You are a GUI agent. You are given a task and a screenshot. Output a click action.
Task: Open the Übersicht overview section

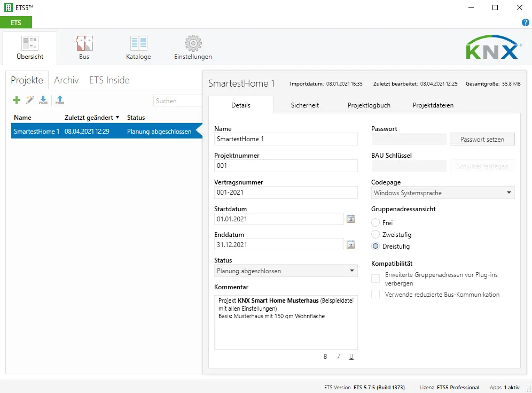[x=30, y=48]
